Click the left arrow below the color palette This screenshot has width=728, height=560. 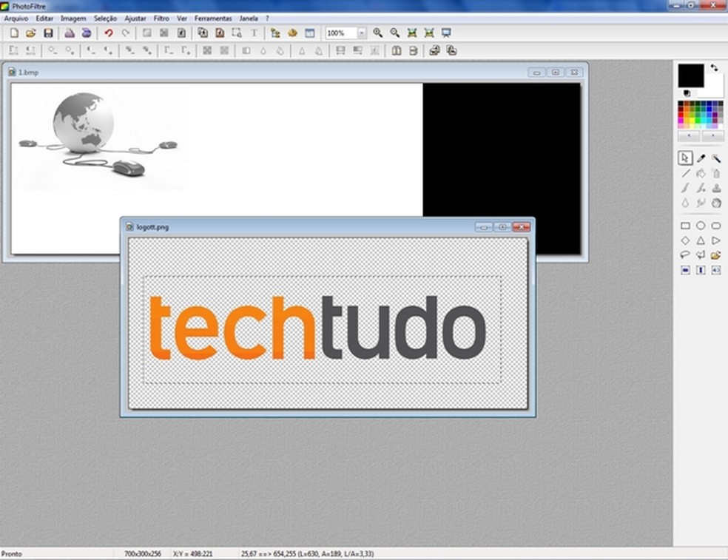pyautogui.click(x=689, y=135)
